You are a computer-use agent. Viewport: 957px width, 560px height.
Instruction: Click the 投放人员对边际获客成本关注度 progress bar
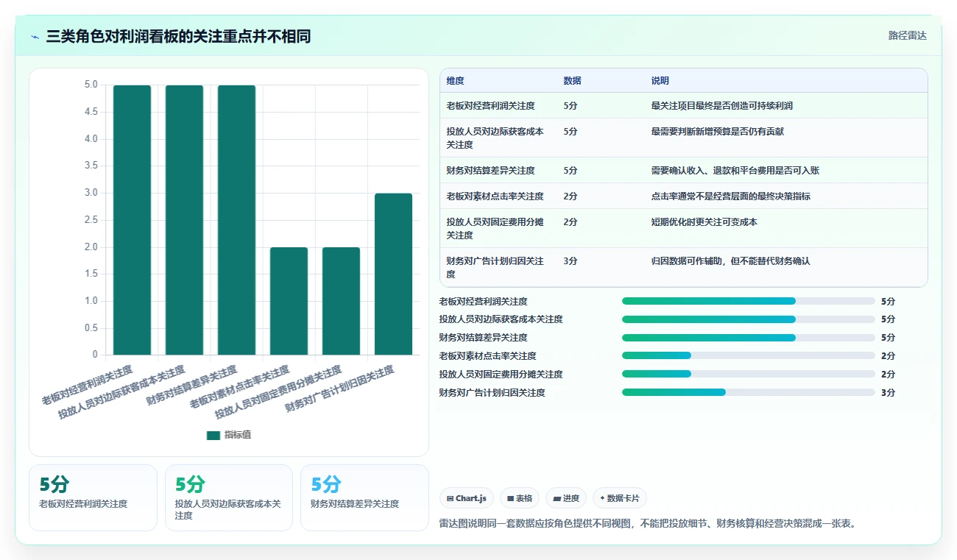749,319
